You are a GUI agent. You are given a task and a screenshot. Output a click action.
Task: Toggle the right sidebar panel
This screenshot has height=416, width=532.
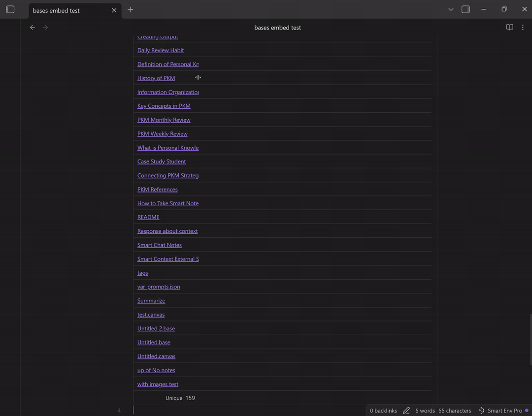point(465,9)
